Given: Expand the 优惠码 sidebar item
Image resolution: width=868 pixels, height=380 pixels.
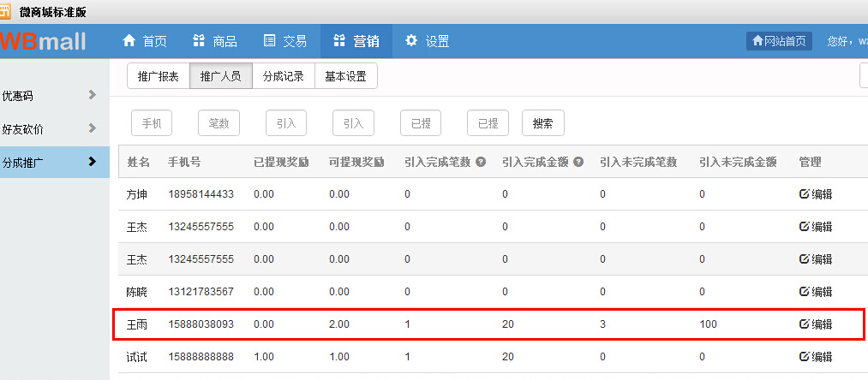Looking at the screenshot, I should (x=51, y=95).
